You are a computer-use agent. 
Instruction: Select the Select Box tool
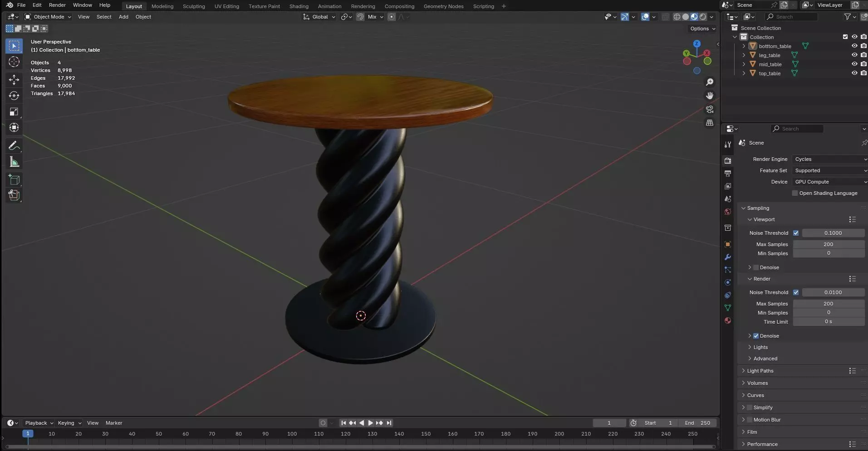(14, 46)
